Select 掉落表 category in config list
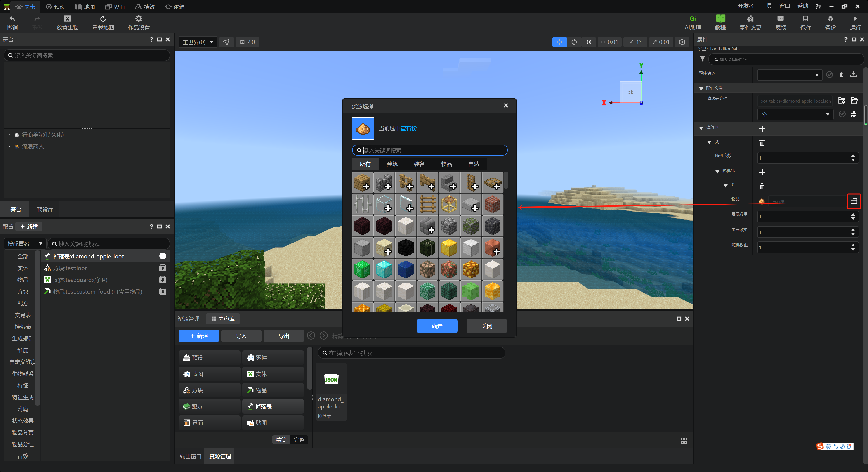The image size is (868, 472). (x=23, y=326)
